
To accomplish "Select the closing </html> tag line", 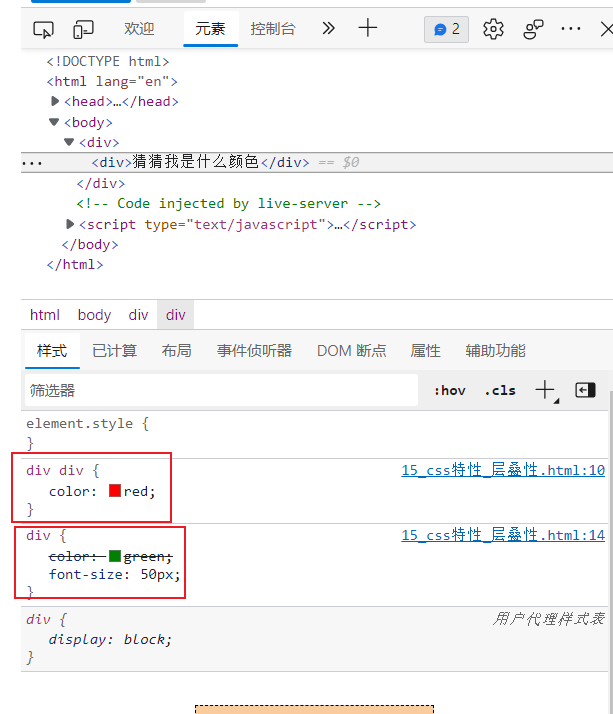I will (75, 265).
